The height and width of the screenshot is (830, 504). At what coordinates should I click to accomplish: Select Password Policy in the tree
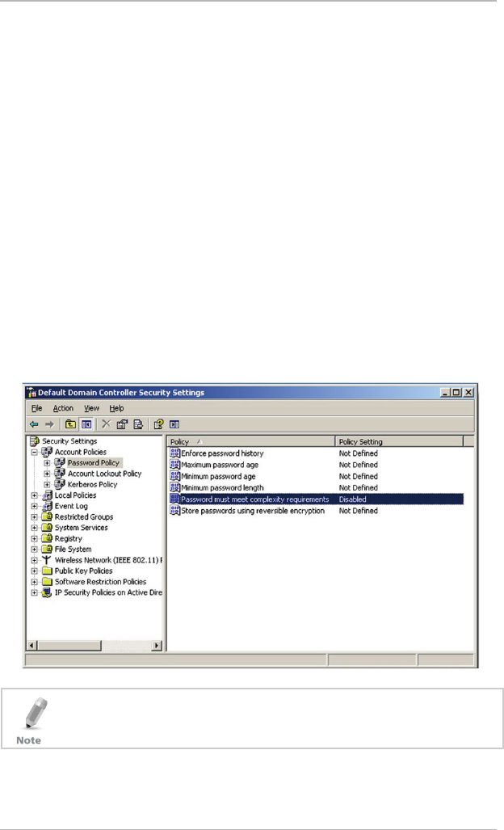(x=94, y=462)
